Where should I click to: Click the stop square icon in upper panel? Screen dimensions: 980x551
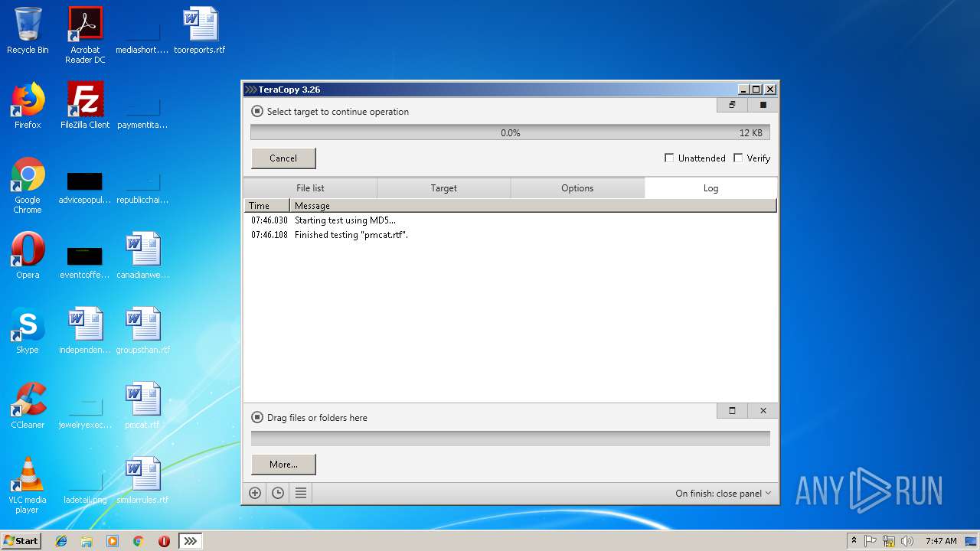(763, 105)
